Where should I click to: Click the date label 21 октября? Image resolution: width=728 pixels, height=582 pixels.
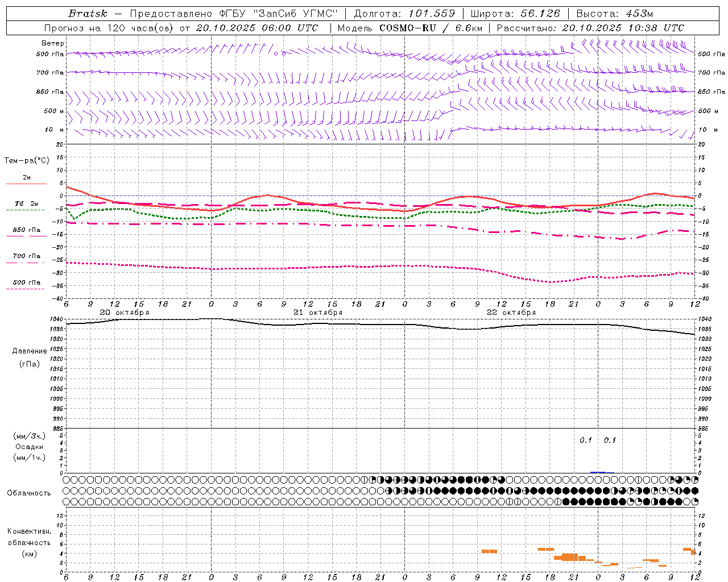(318, 313)
